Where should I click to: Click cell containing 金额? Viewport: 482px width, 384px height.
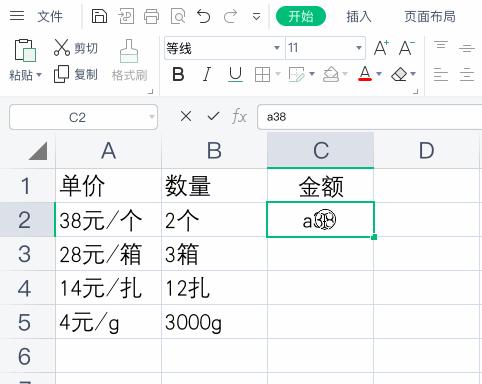click(x=321, y=186)
